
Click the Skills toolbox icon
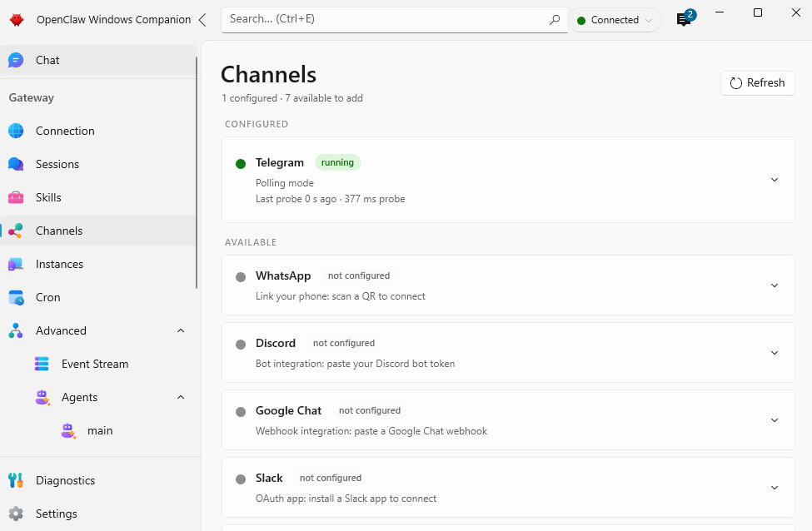(x=16, y=198)
